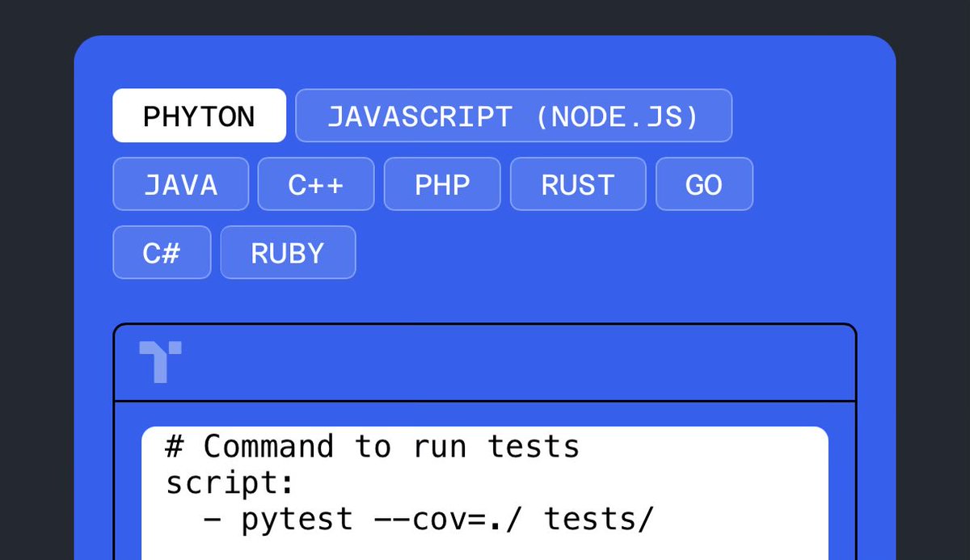Select the PHP tab

click(442, 184)
